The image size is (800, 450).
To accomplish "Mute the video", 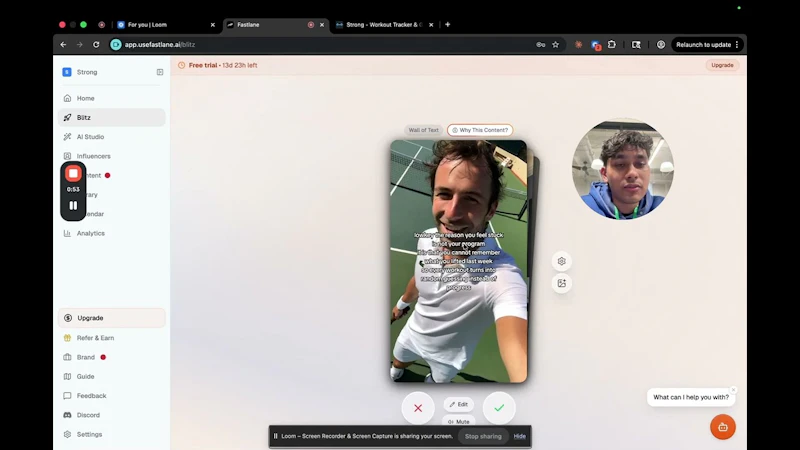I will pos(459,421).
